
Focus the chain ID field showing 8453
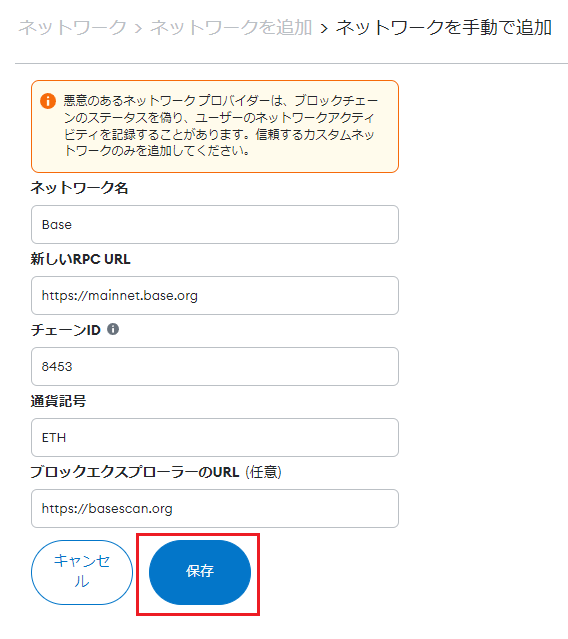point(215,366)
